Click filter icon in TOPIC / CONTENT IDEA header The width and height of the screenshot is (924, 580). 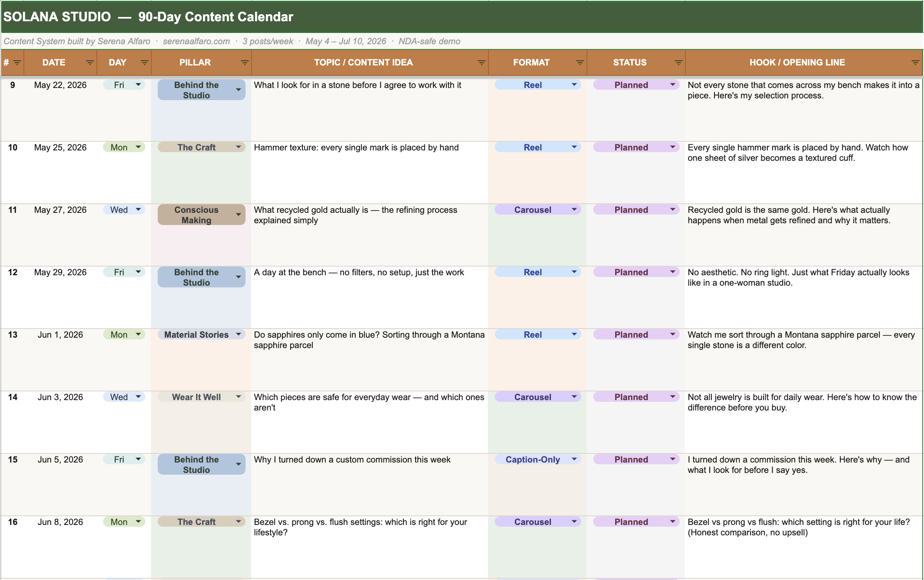coord(481,62)
